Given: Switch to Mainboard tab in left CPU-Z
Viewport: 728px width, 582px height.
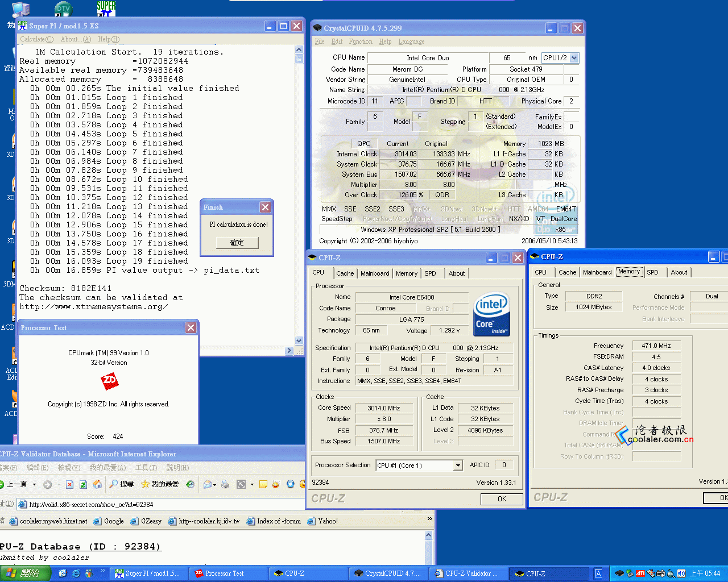Looking at the screenshot, I should (375, 273).
